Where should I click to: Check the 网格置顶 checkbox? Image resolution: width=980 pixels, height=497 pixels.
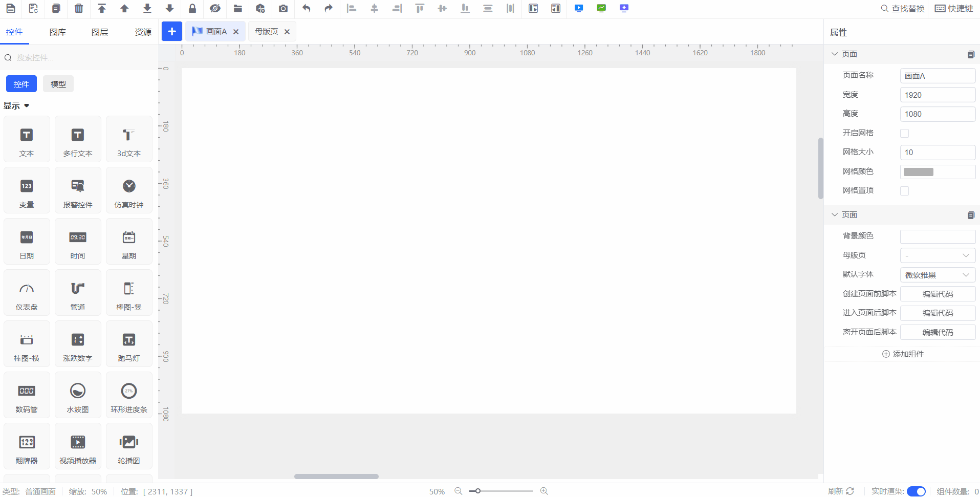[x=904, y=191]
